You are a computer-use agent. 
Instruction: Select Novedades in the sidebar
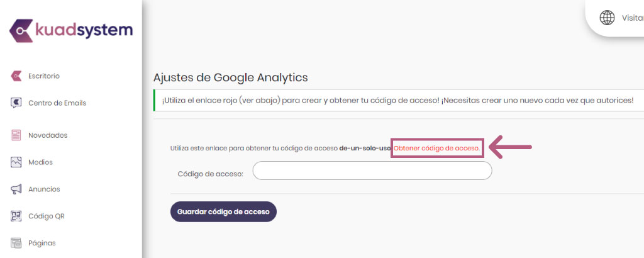(48, 135)
